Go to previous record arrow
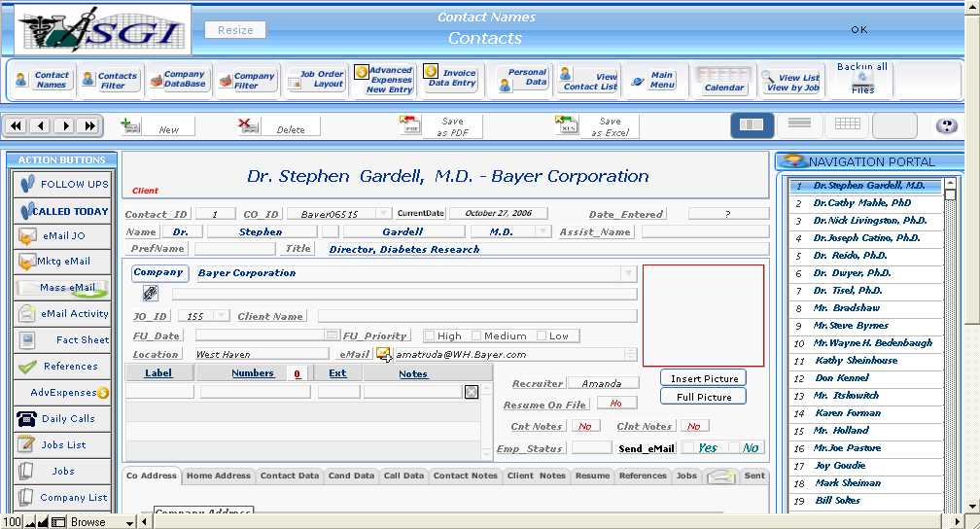The image size is (980, 529). tap(40, 125)
